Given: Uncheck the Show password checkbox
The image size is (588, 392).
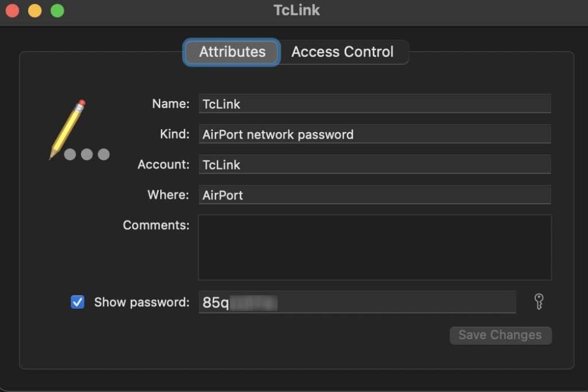Looking at the screenshot, I should 78,302.
